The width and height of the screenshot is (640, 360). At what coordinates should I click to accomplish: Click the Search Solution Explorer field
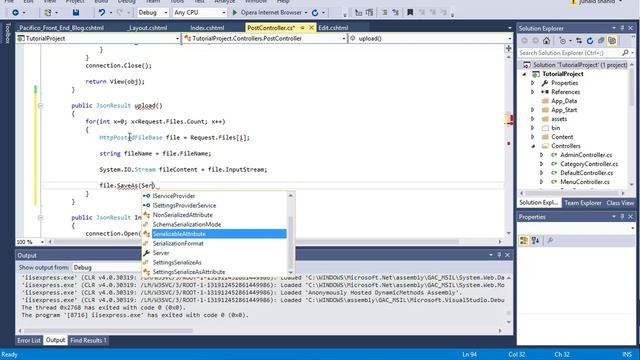coord(570,53)
